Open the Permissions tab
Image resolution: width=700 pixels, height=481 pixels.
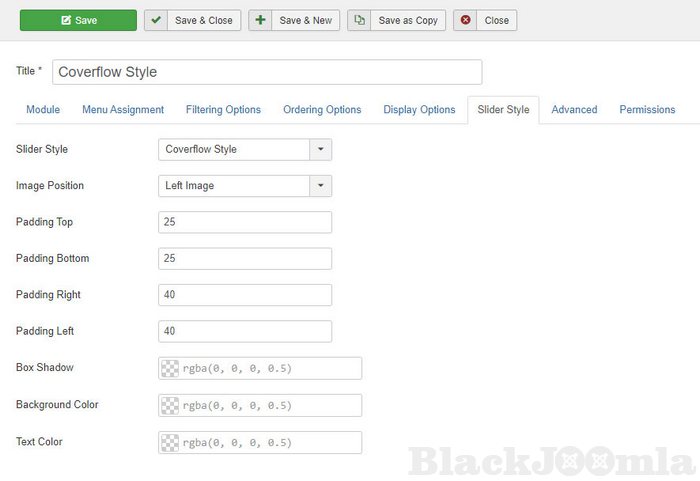[x=647, y=110]
